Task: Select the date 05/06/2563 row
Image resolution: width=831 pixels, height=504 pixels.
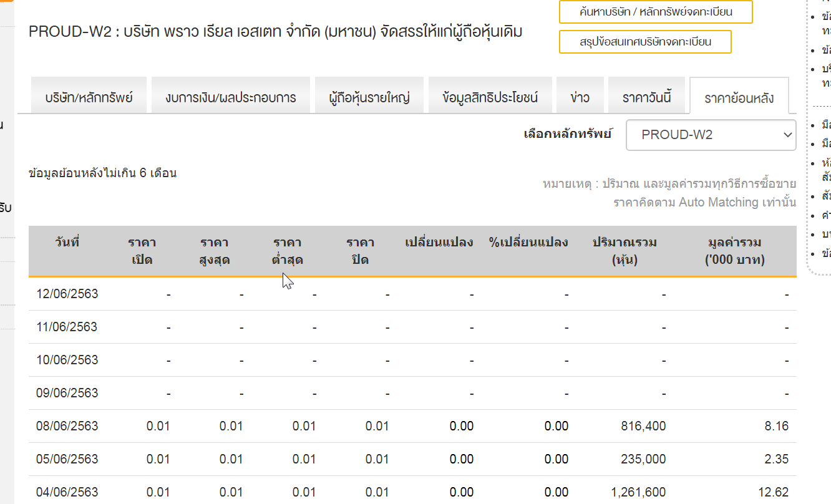Action: 412,459
